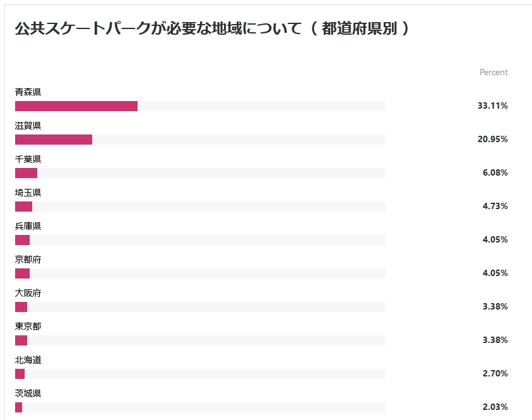Click the 4.73% value for 埼玉県
Viewport: 532px width, 420px height.
point(495,206)
